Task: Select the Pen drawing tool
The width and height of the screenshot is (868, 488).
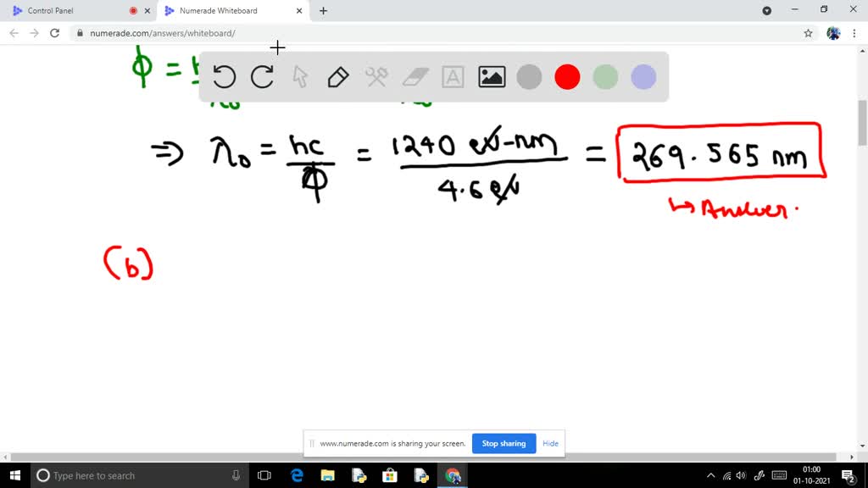Action: 338,76
